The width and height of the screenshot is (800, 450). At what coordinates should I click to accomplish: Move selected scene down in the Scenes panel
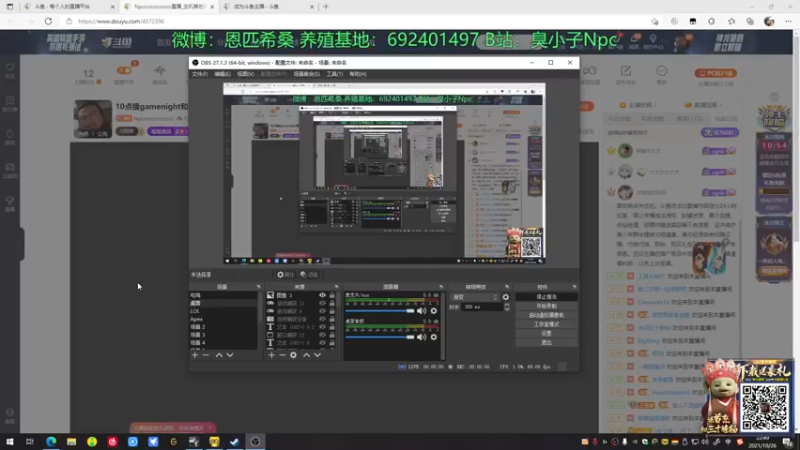[230, 355]
